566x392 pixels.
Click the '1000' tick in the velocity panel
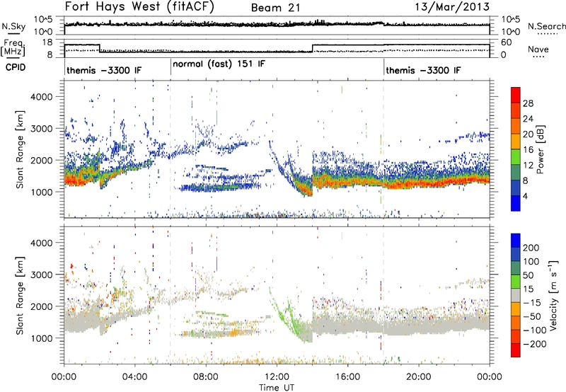tap(41, 338)
